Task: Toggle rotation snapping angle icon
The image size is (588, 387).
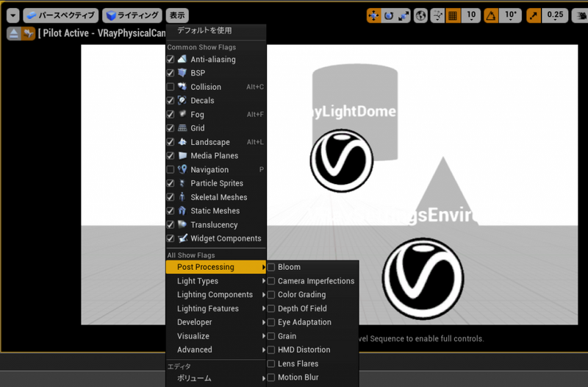Action: 491,15
